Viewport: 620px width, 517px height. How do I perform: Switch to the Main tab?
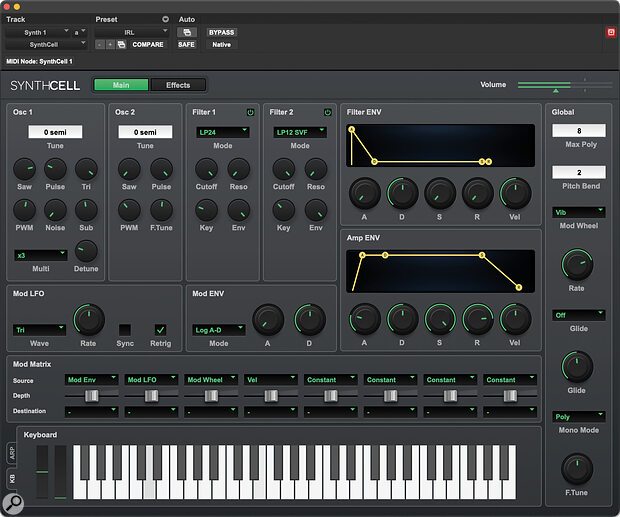[121, 85]
